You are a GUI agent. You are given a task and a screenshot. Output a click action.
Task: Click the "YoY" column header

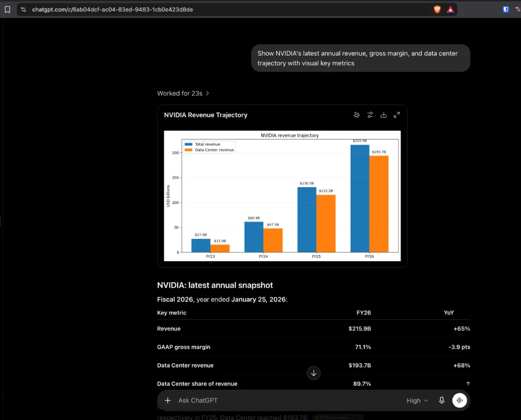(449, 313)
